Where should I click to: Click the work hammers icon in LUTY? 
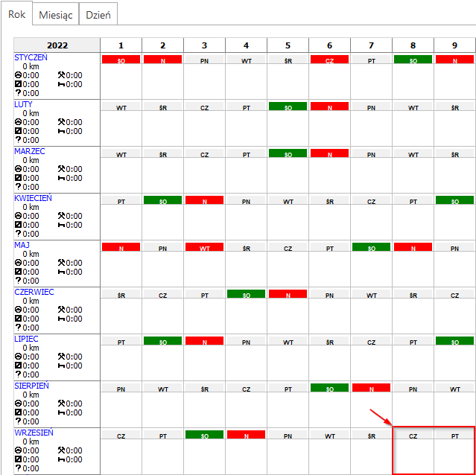click(x=61, y=122)
